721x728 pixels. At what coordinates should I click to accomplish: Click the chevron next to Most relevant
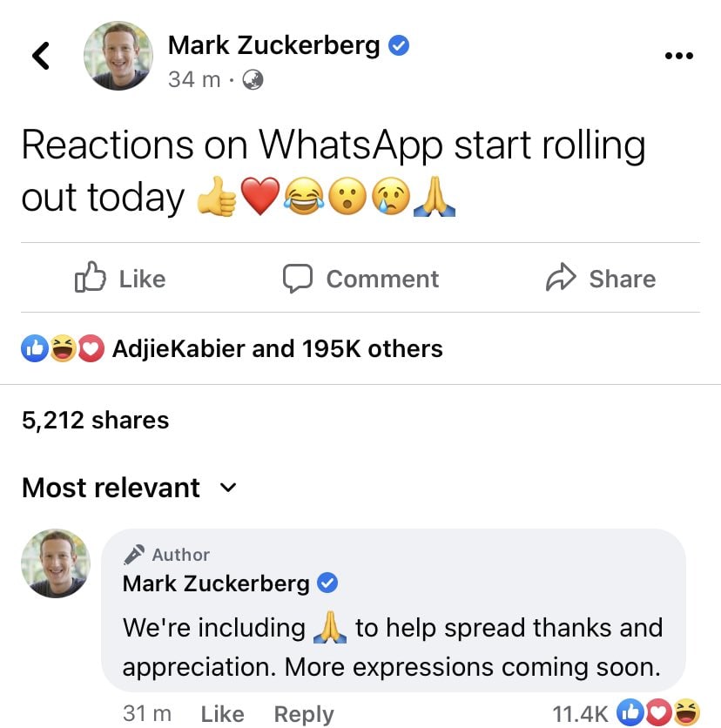click(x=227, y=488)
